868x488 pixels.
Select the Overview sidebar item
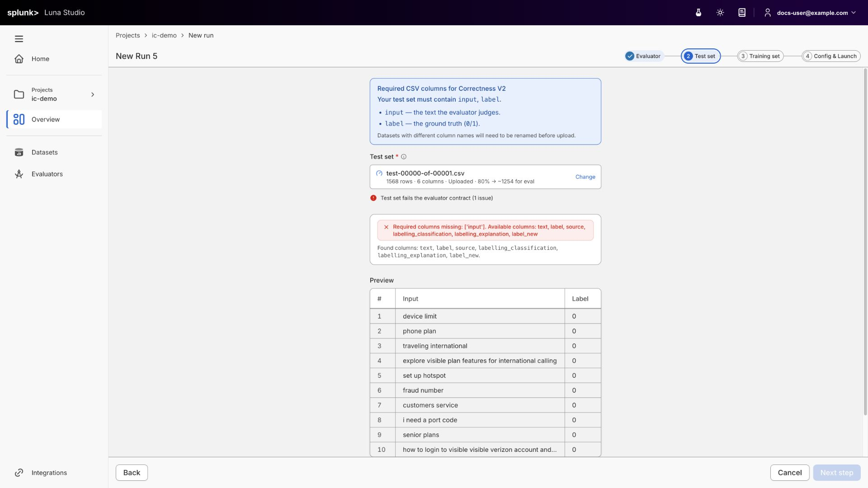(x=54, y=119)
